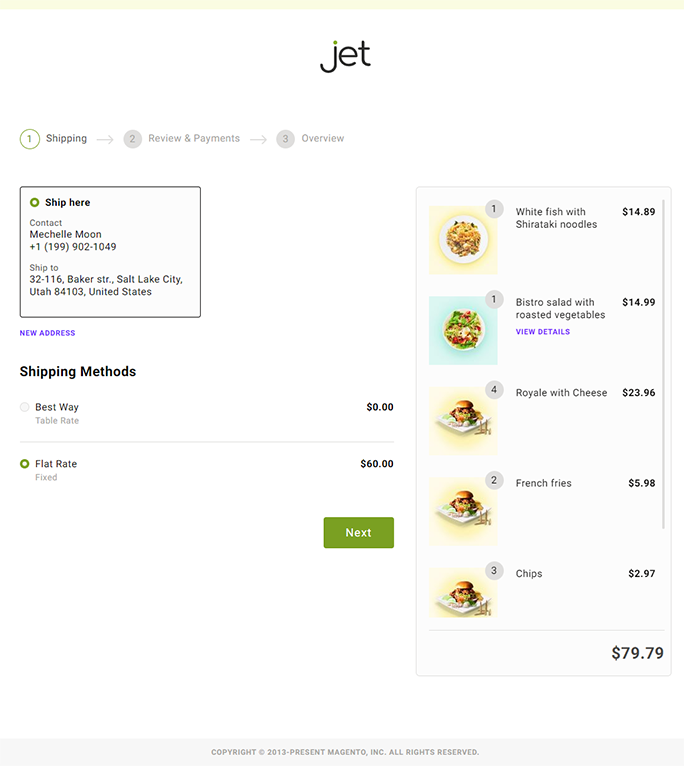Open the White fish noodles thumbnail
The image size is (684, 766).
point(463,240)
